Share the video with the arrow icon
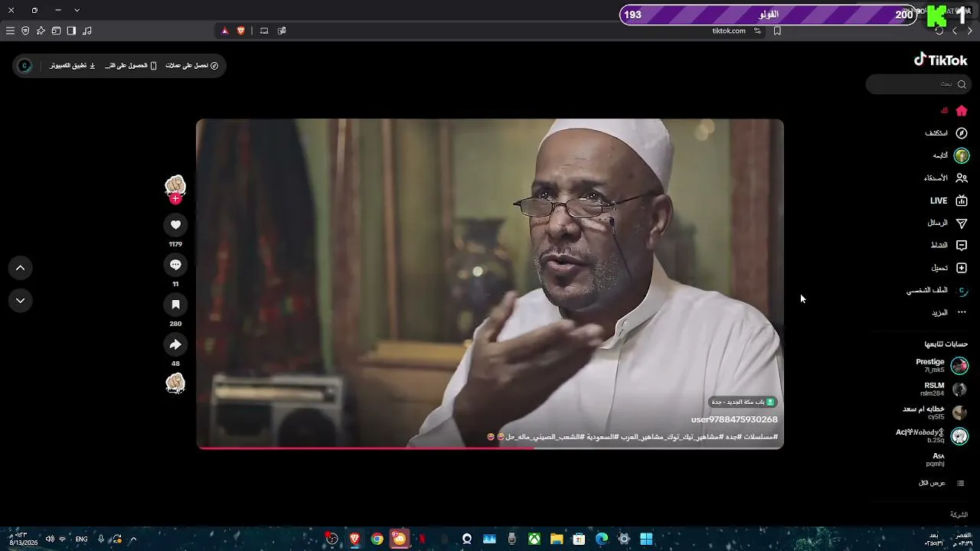This screenshot has height=551, width=980. pyautogui.click(x=175, y=344)
